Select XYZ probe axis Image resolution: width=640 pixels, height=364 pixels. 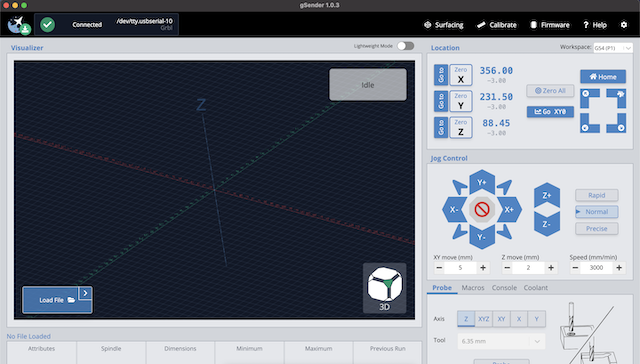[484, 319]
